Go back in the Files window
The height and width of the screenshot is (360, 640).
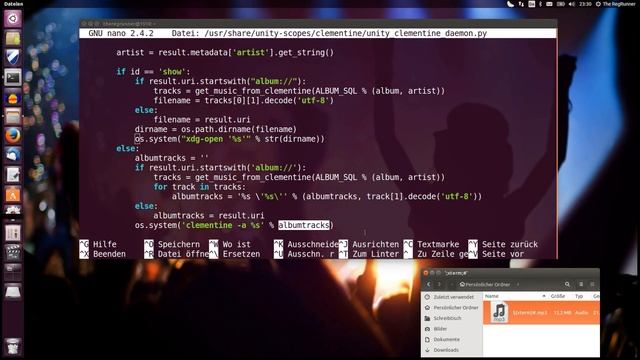click(x=429, y=284)
